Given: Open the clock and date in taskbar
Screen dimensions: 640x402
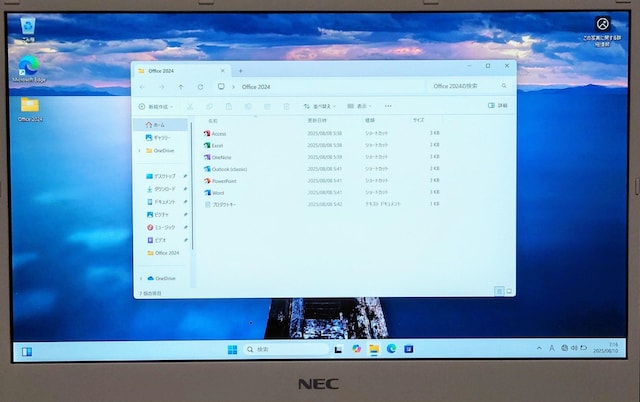Looking at the screenshot, I should [x=606, y=348].
